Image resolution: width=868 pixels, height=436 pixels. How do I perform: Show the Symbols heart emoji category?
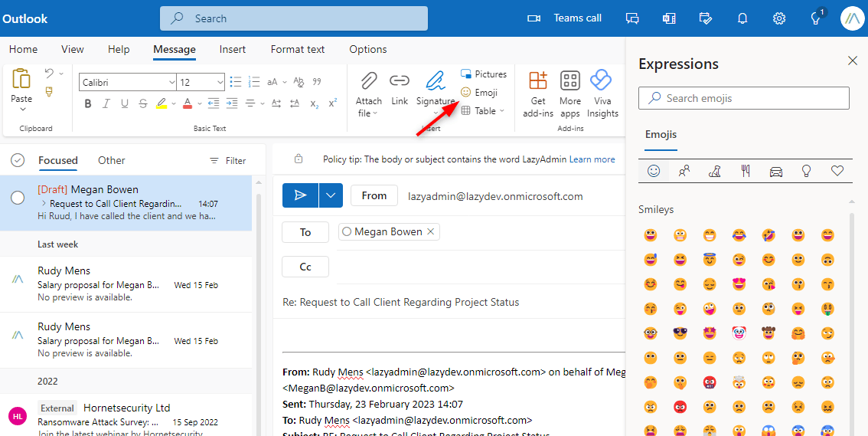(837, 171)
